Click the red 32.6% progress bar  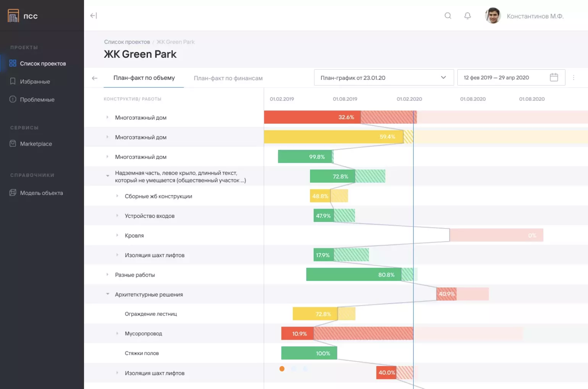click(x=312, y=117)
